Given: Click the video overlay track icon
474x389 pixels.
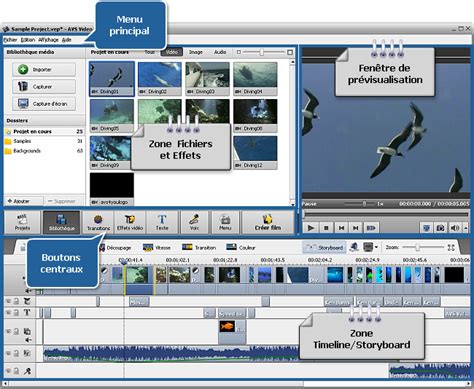Looking at the screenshot, I should coord(27,331).
